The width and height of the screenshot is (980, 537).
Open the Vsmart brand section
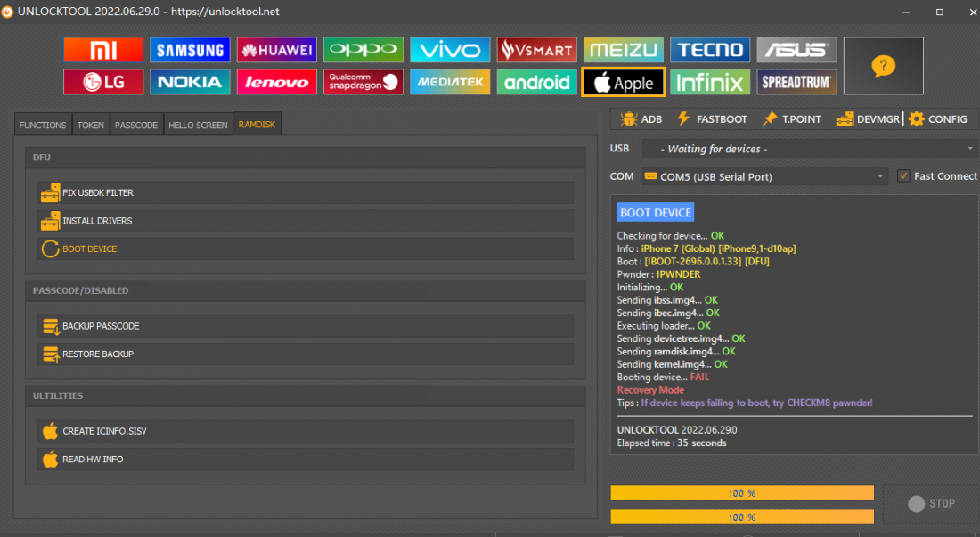pyautogui.click(x=537, y=50)
